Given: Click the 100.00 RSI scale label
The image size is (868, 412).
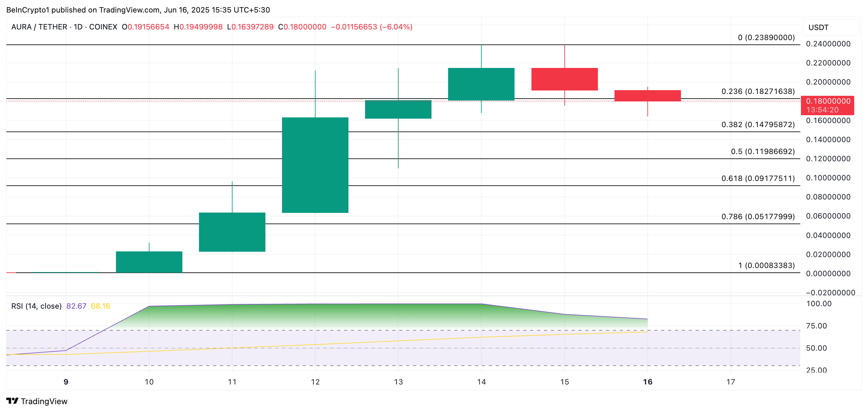Looking at the screenshot, I should click(x=818, y=304).
